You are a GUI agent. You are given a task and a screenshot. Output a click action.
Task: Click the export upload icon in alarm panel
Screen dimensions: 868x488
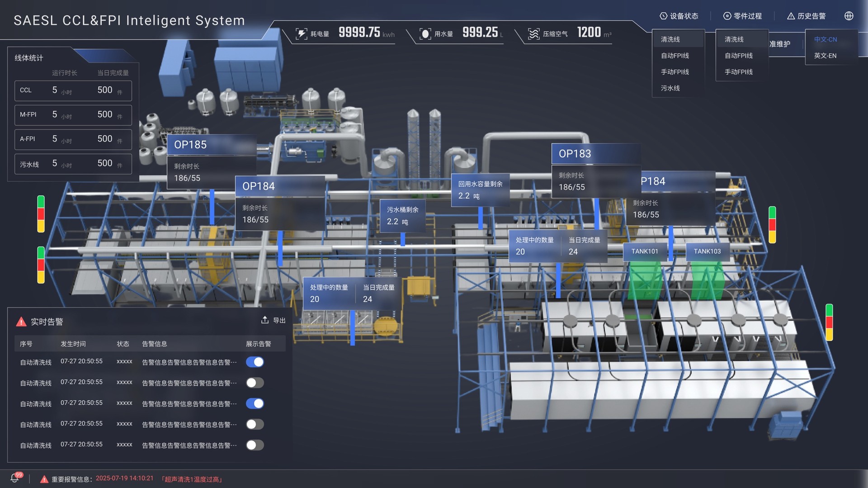[x=265, y=320]
